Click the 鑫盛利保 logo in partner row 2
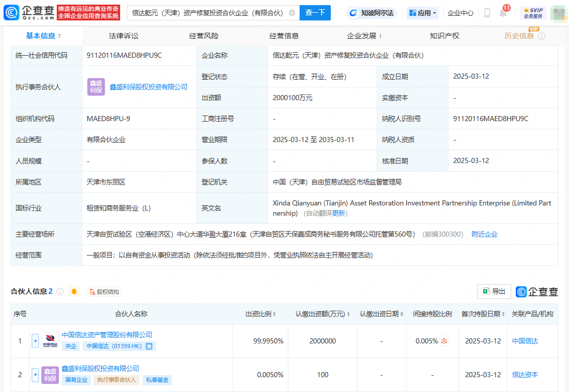The width and height of the screenshot is (569, 392). point(50,375)
